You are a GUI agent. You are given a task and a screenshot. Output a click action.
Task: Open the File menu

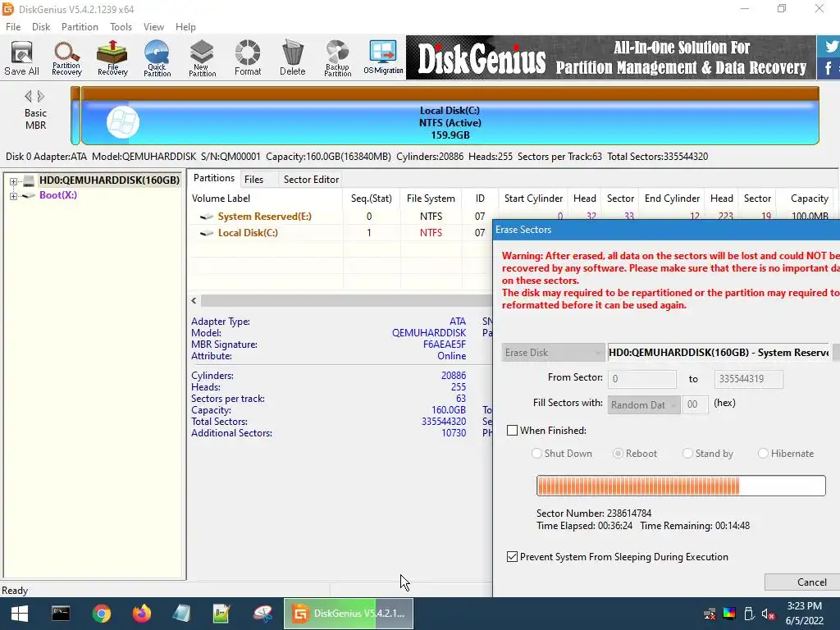[13, 27]
